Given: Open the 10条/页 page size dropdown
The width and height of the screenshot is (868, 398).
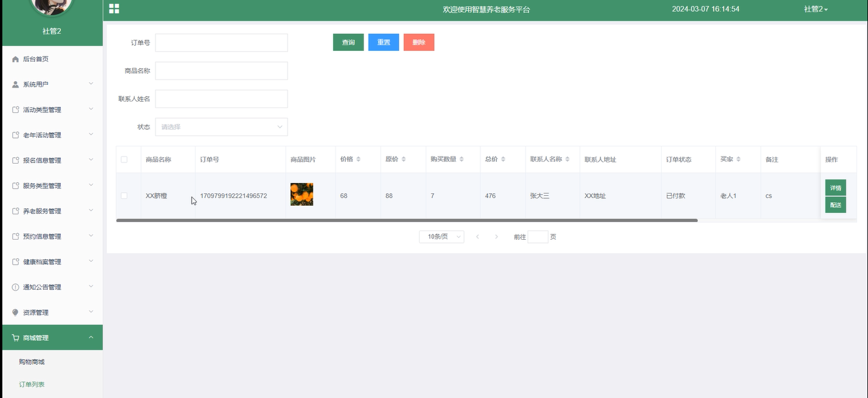Looking at the screenshot, I should [x=441, y=237].
